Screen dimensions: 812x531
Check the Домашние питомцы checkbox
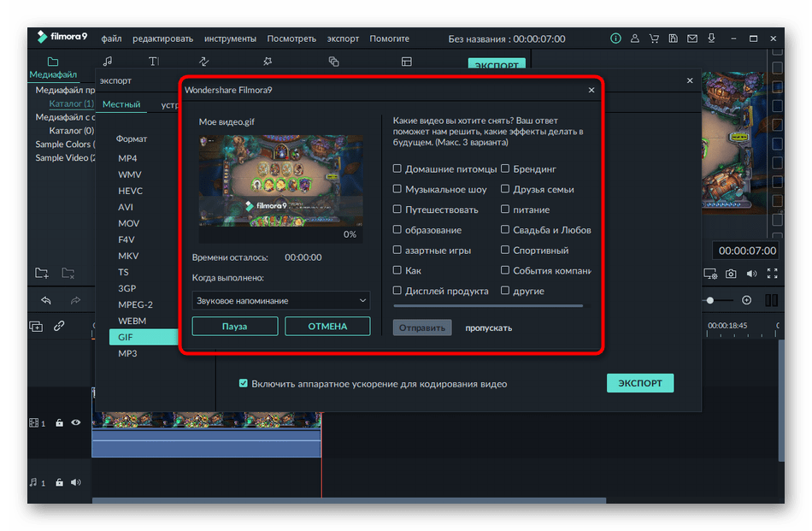pos(397,169)
